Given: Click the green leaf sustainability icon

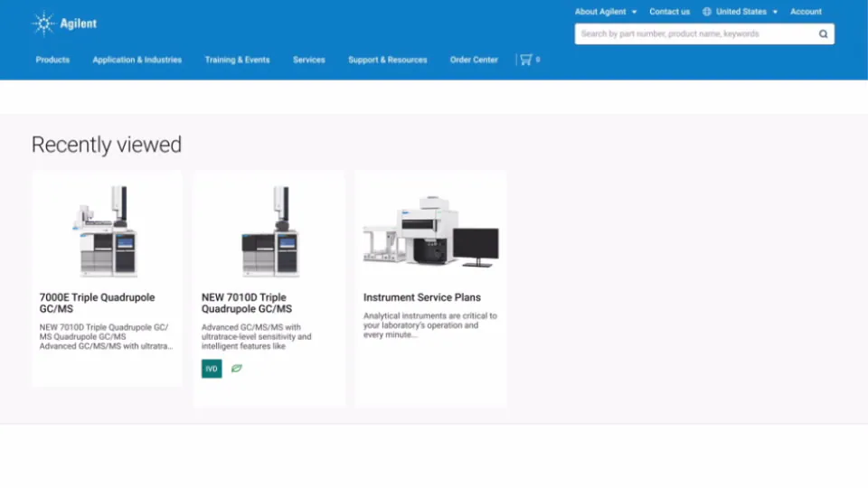Looking at the screenshot, I should point(237,369).
